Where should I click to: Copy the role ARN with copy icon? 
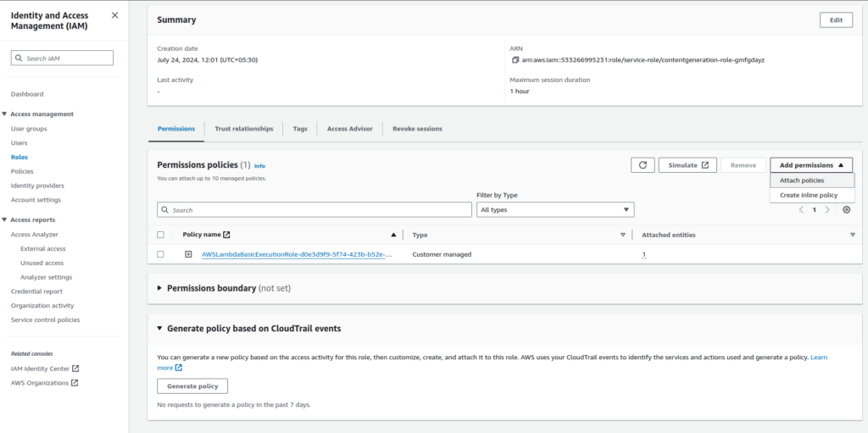point(515,60)
